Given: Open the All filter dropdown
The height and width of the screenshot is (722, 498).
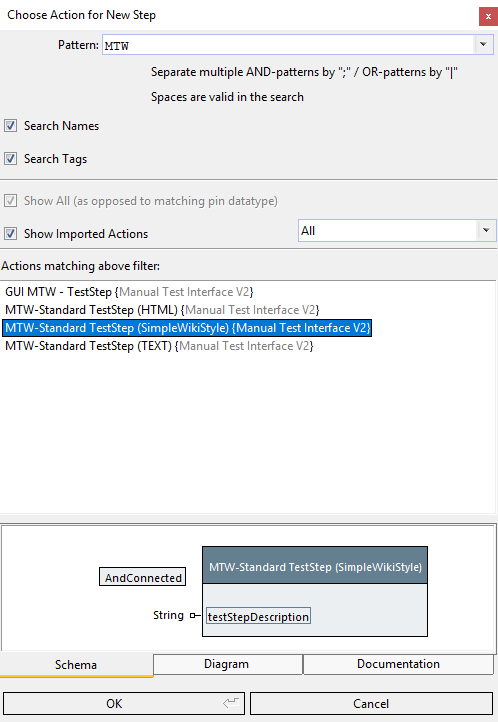Looking at the screenshot, I should tap(397, 230).
